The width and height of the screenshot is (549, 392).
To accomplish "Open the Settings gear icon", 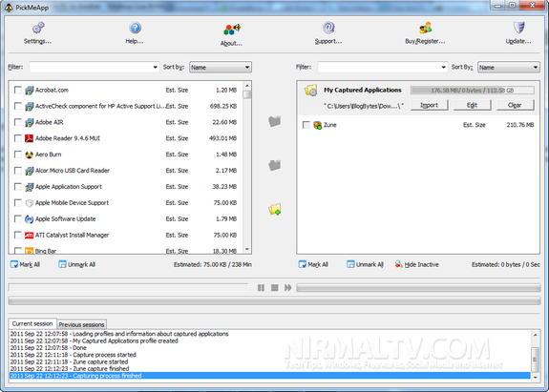I will [x=38, y=28].
